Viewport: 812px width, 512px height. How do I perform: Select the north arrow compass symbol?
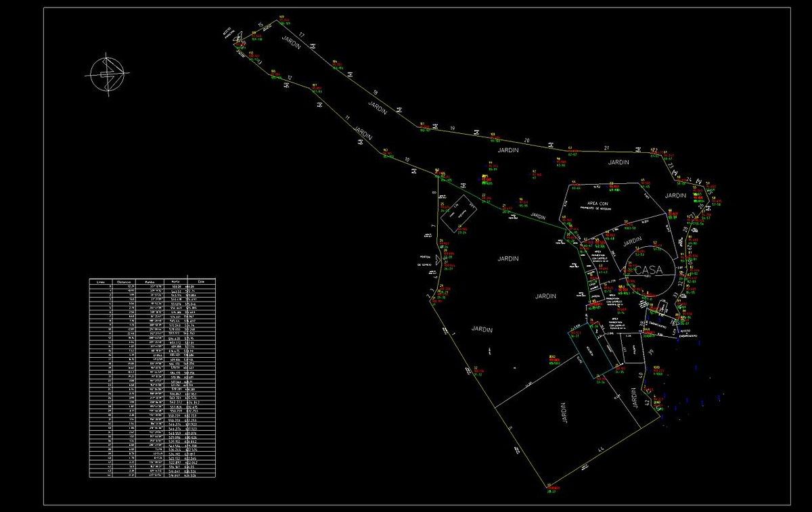click(x=108, y=73)
